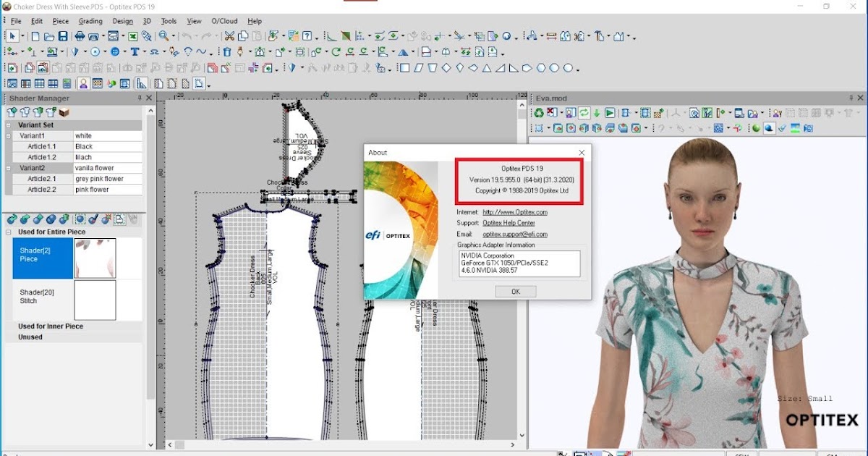Click the Print icon
Screen dimensions: 868x456
80,36
